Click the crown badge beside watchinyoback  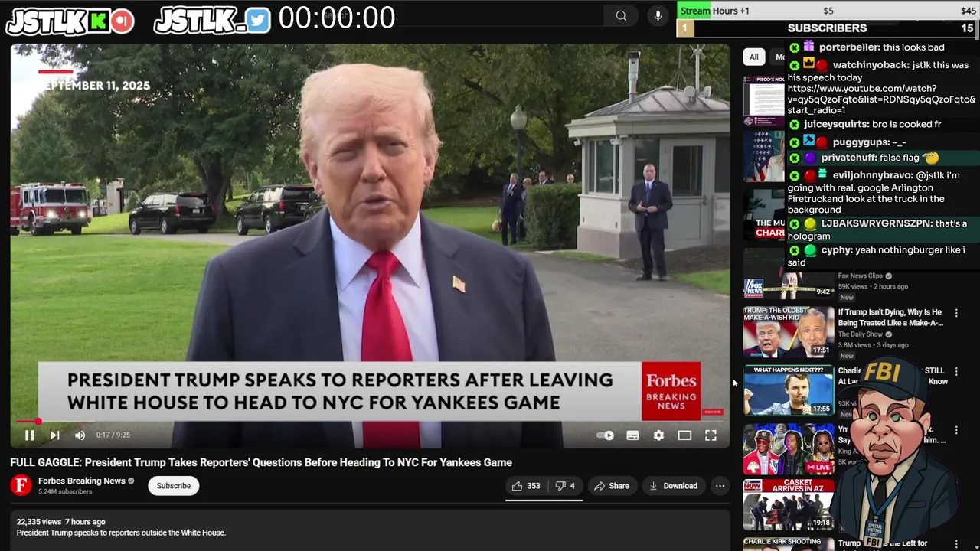[x=808, y=64]
